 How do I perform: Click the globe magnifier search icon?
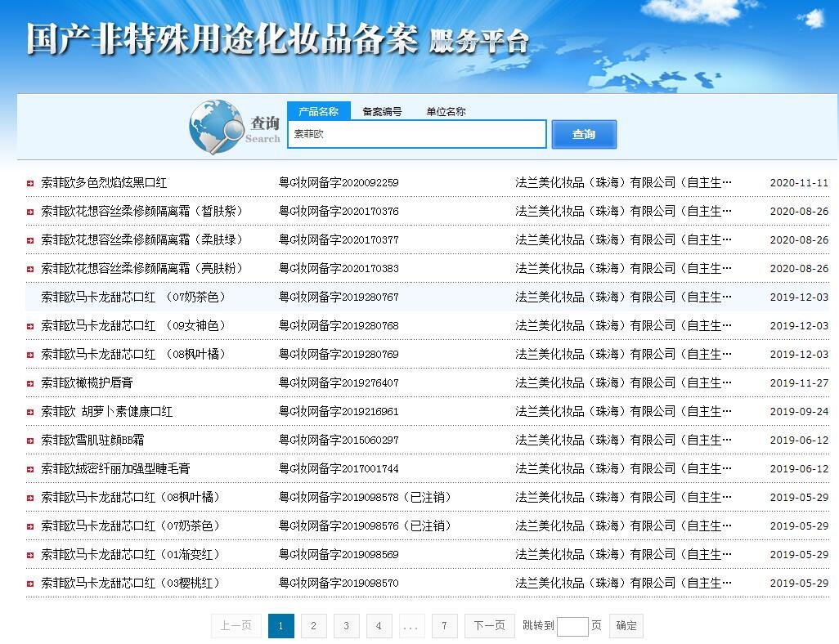click(216, 127)
